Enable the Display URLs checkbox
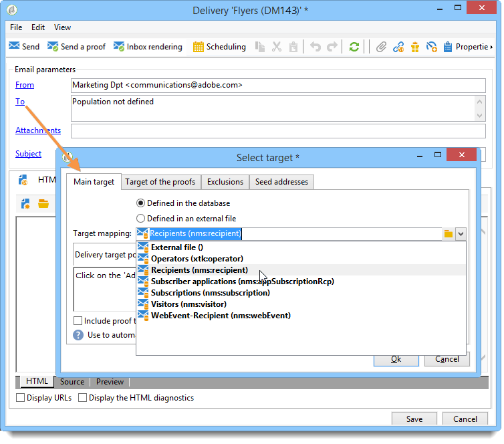Image resolution: width=504 pixels, height=444 pixels. 20,398
